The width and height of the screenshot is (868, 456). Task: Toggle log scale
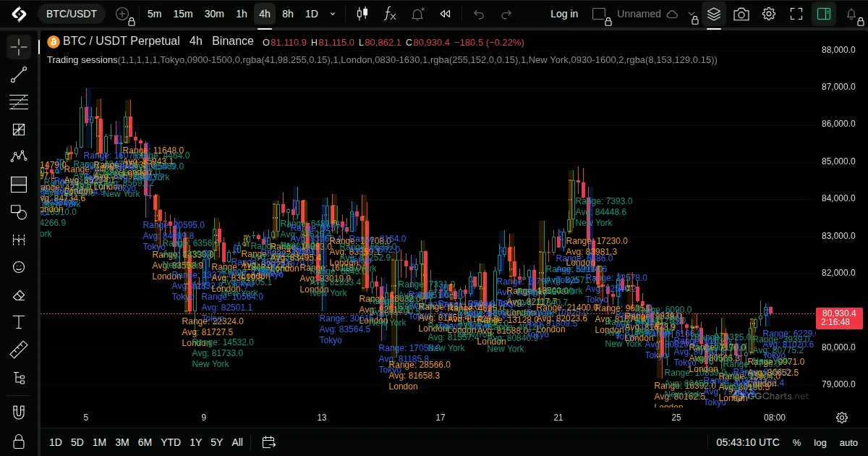click(x=820, y=442)
